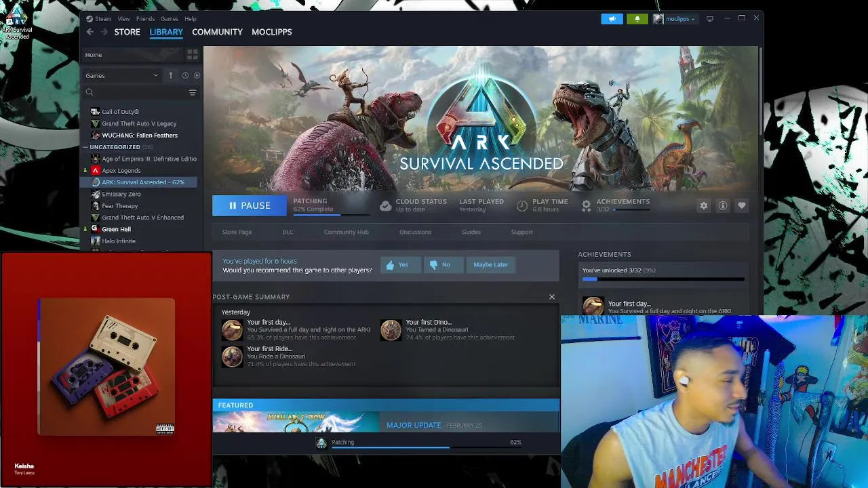Click the achievements badge icon
The image size is (868, 488).
point(586,205)
